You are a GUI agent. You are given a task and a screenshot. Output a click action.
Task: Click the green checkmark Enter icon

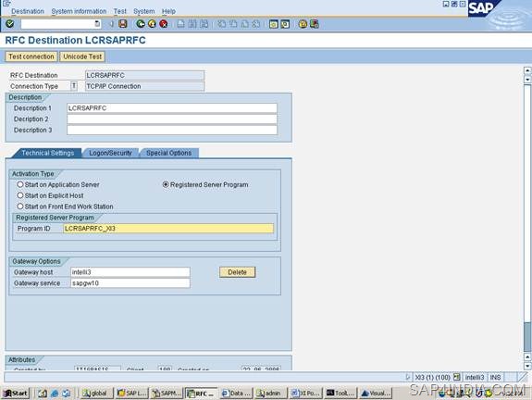tap(10, 24)
